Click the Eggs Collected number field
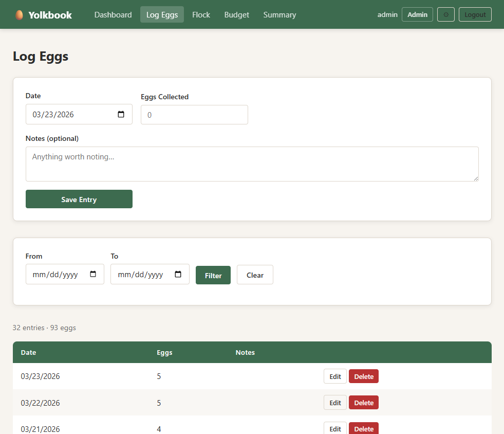Screen dimensions: 504x434 [x=194, y=114]
